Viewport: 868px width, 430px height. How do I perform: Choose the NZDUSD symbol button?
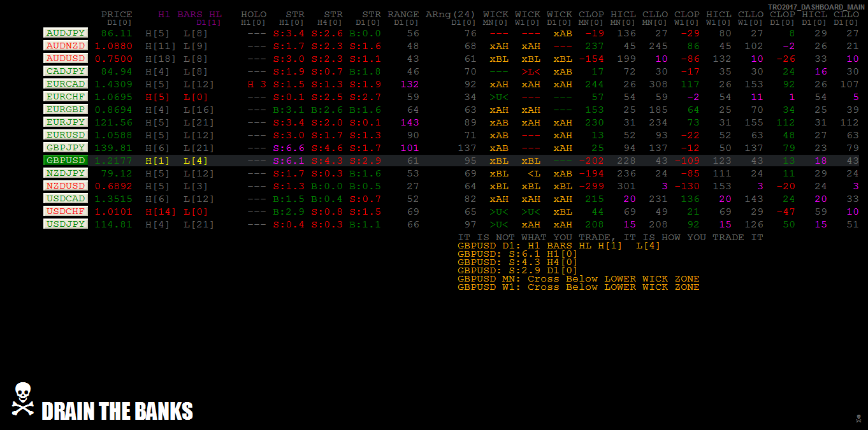click(x=66, y=185)
